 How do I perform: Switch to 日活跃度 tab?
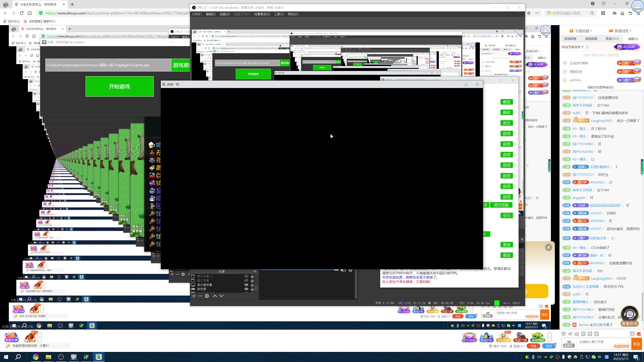570,39
